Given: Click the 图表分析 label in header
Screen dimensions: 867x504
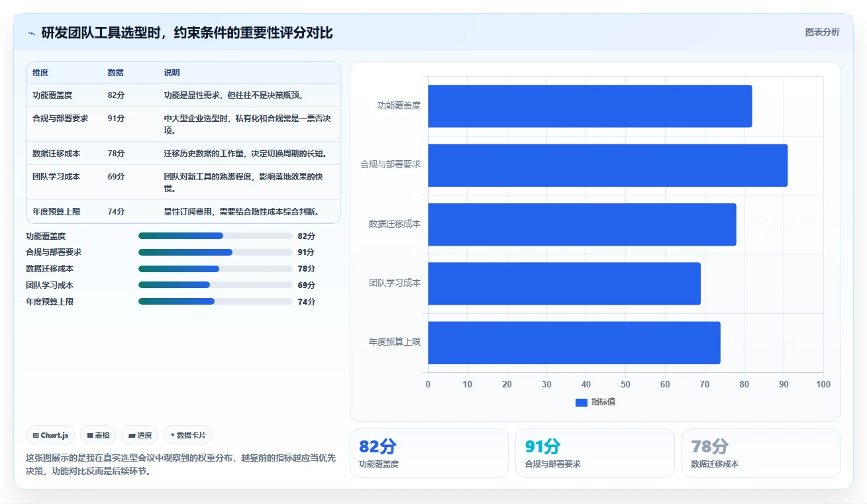Looking at the screenshot, I should (822, 32).
